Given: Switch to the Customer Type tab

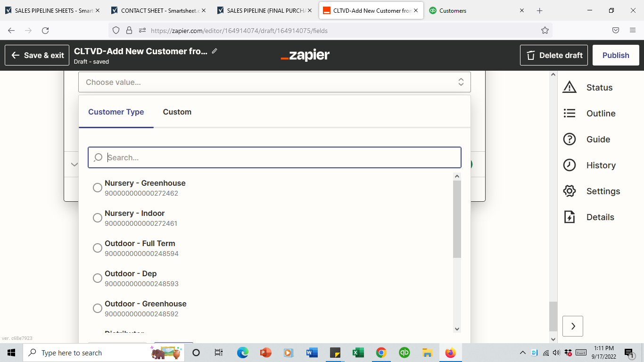Looking at the screenshot, I should (116, 112).
